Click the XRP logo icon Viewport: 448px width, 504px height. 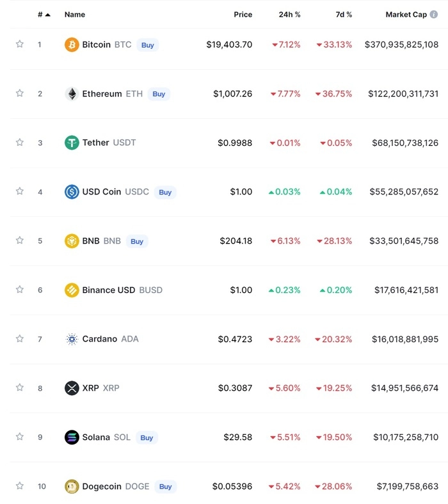point(72,388)
